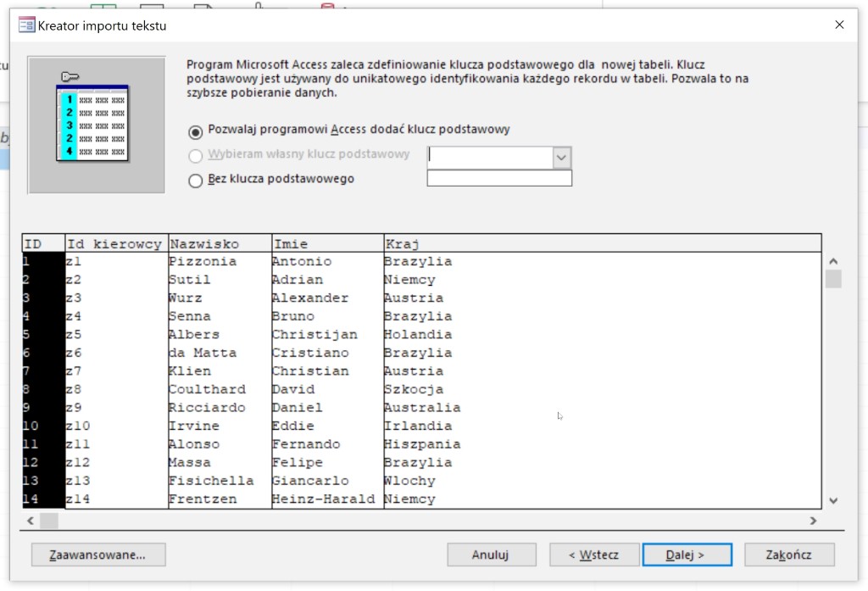Click the horizontal scrollbar left arrow
Image resolution: width=868 pixels, height=591 pixels.
31,521
